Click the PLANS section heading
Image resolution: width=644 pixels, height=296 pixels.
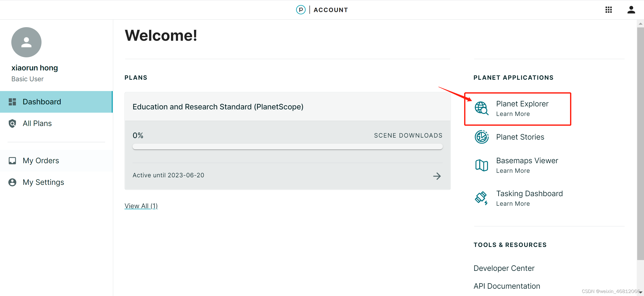pyautogui.click(x=136, y=78)
